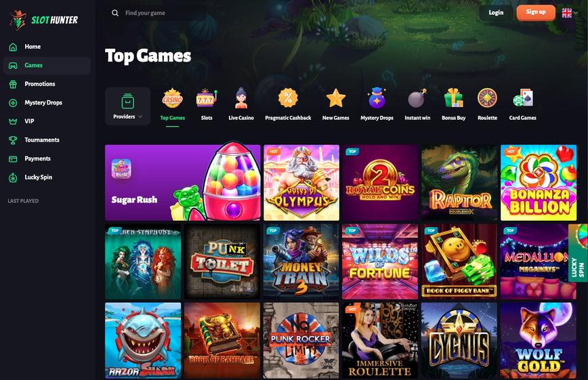This screenshot has height=380, width=588.
Task: Select the Roulette wheel icon
Action: tap(487, 98)
